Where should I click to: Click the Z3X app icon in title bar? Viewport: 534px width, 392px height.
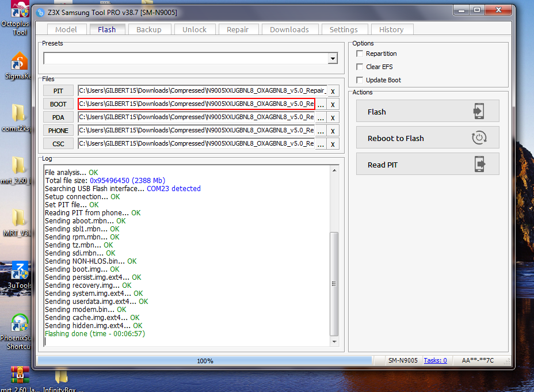[x=40, y=13]
